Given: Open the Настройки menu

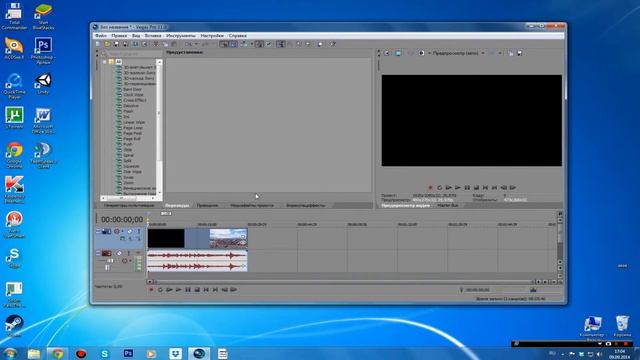Looking at the screenshot, I should tap(212, 36).
